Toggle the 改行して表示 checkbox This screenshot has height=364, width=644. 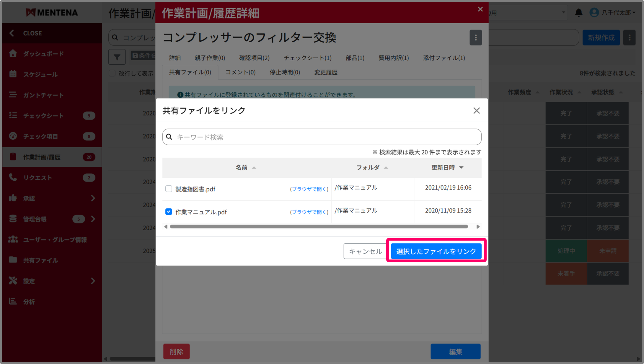112,73
